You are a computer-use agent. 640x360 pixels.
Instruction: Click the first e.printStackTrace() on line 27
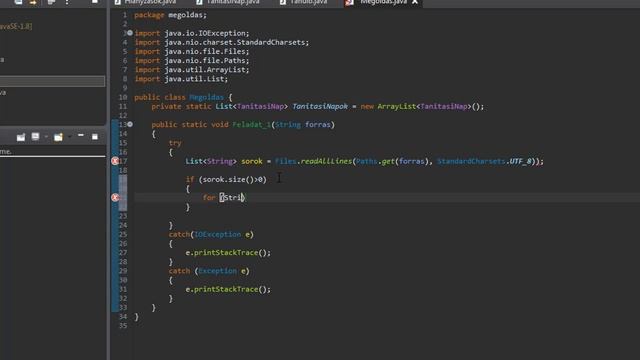(228, 253)
